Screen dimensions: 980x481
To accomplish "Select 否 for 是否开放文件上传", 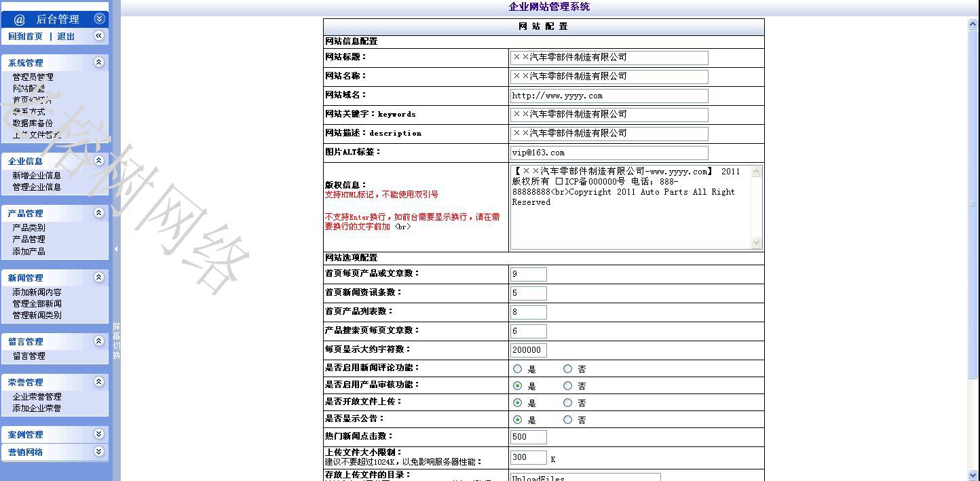I will click(x=568, y=403).
